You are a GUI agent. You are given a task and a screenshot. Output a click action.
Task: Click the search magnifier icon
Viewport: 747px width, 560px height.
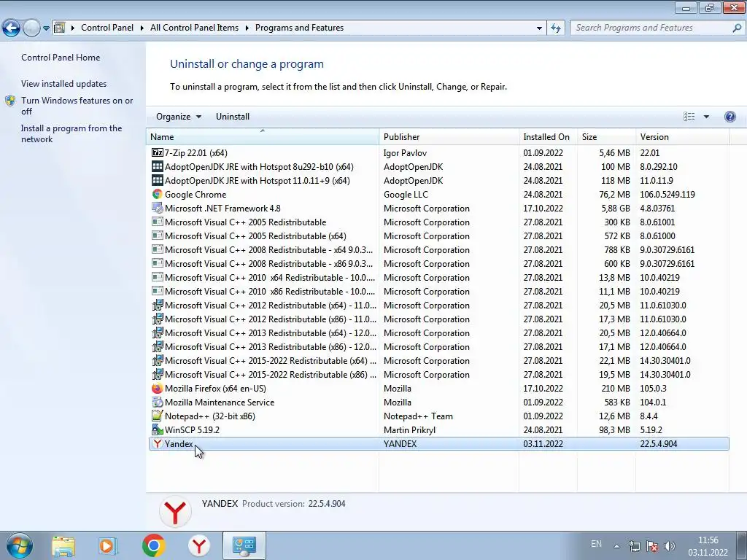(x=737, y=28)
